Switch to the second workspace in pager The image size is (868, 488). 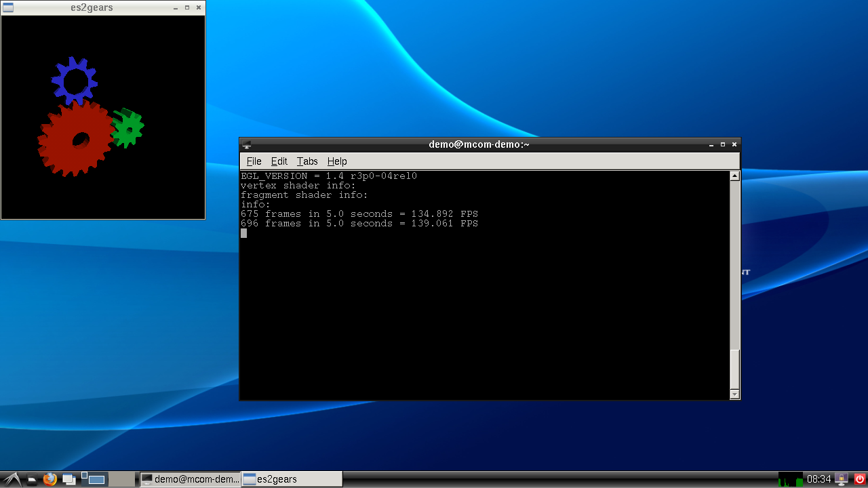point(122,479)
